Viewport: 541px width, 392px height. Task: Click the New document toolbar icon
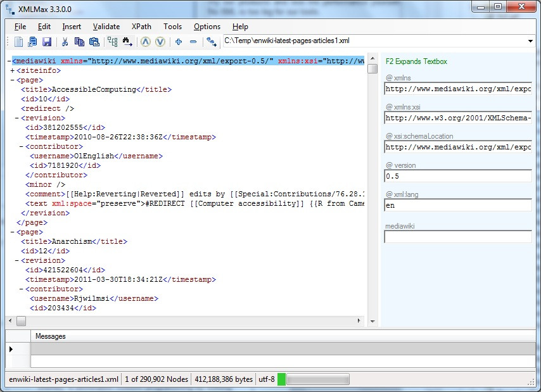click(x=18, y=42)
